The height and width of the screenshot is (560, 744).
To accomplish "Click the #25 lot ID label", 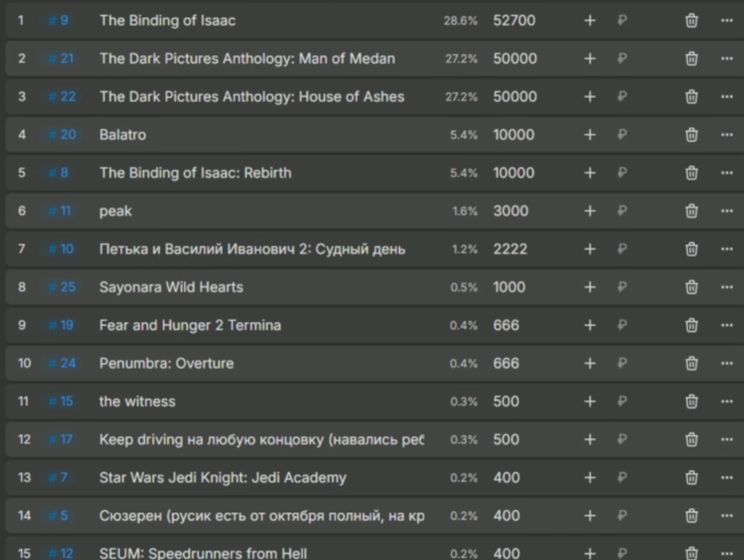I will click(x=62, y=288).
